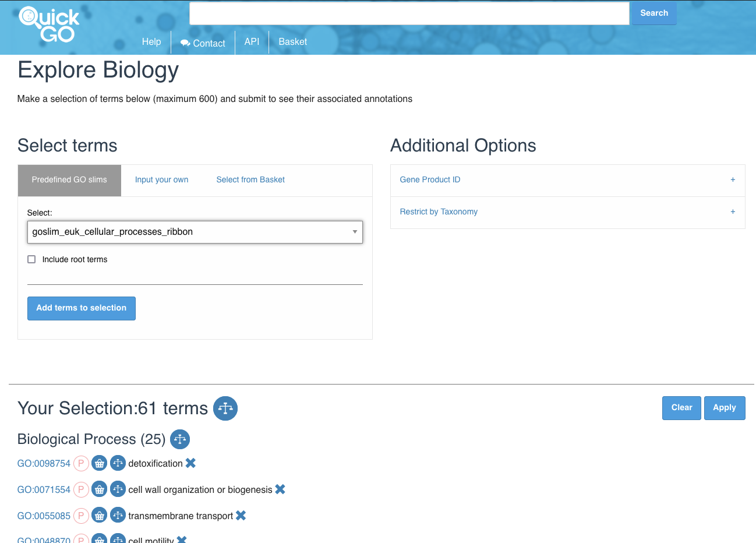Screen dimensions: 756x543
Task: Open the GO:0098754 term link
Action: tap(44, 464)
